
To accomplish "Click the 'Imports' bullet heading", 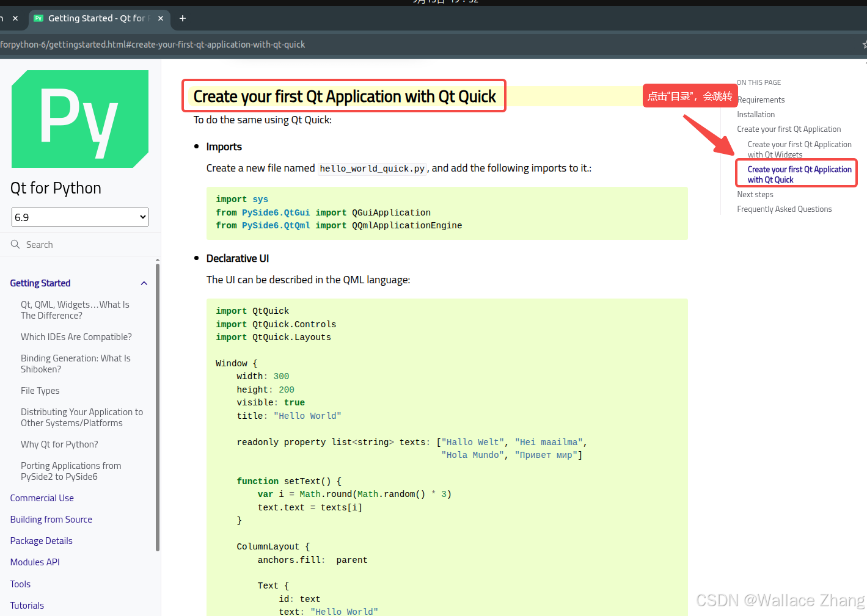I will (x=224, y=147).
